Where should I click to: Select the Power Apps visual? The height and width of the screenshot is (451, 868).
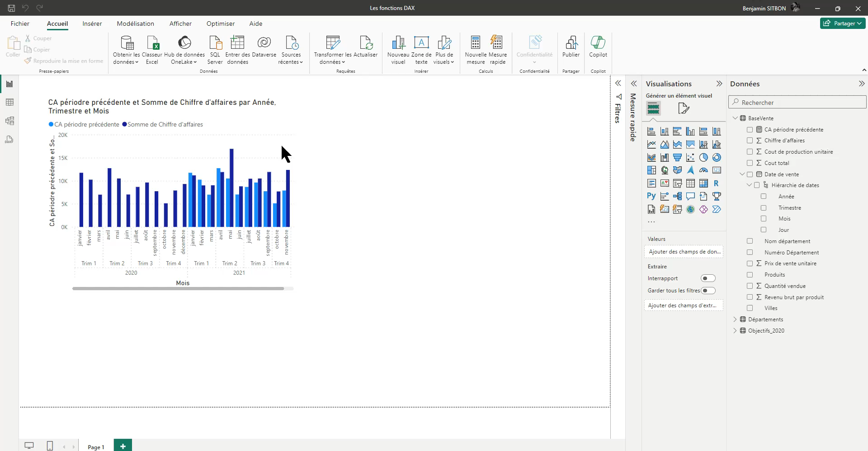pyautogui.click(x=703, y=209)
